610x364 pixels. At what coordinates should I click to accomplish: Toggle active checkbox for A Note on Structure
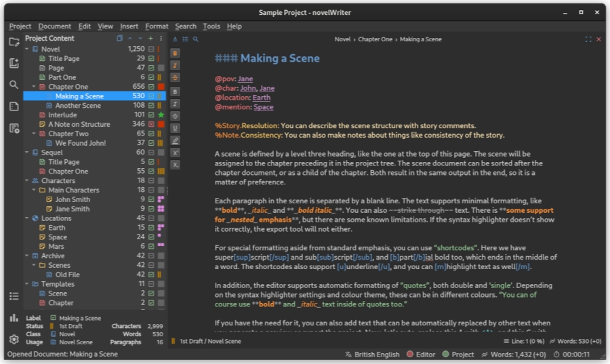tap(151, 125)
